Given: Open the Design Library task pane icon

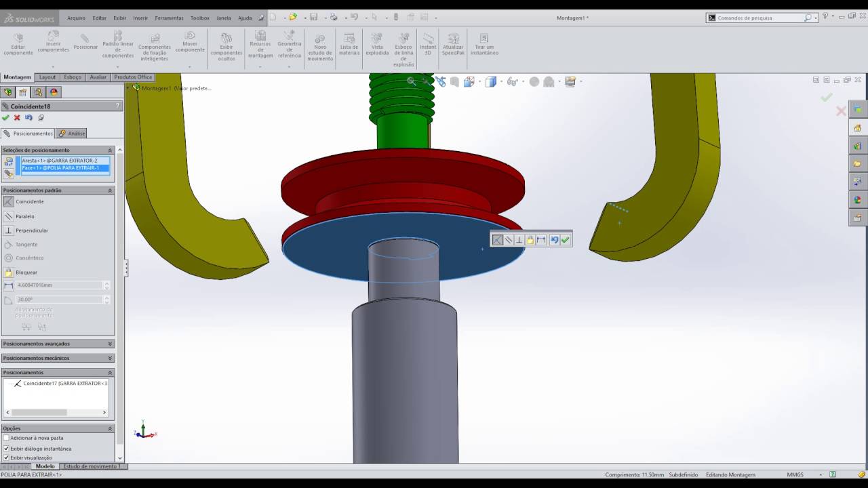Looking at the screenshot, I should 857,146.
